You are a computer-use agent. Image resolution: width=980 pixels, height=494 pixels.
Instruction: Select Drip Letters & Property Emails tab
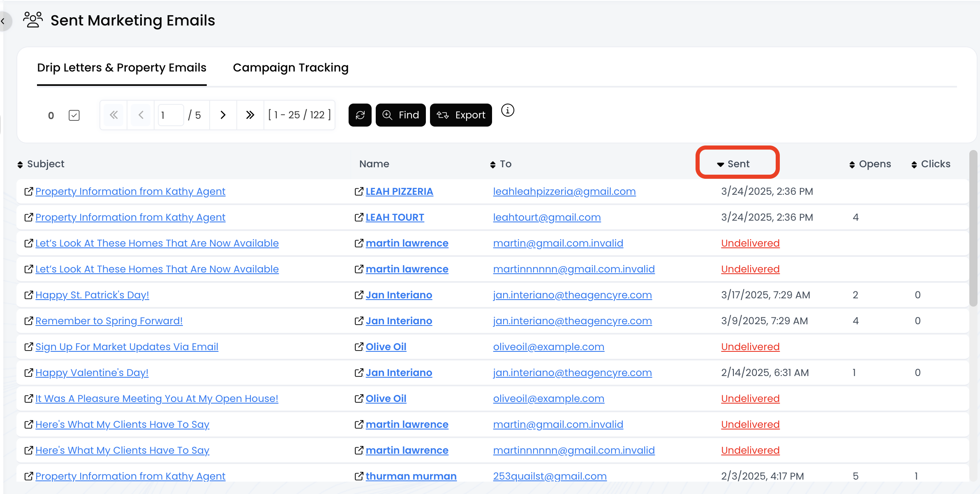122,67
